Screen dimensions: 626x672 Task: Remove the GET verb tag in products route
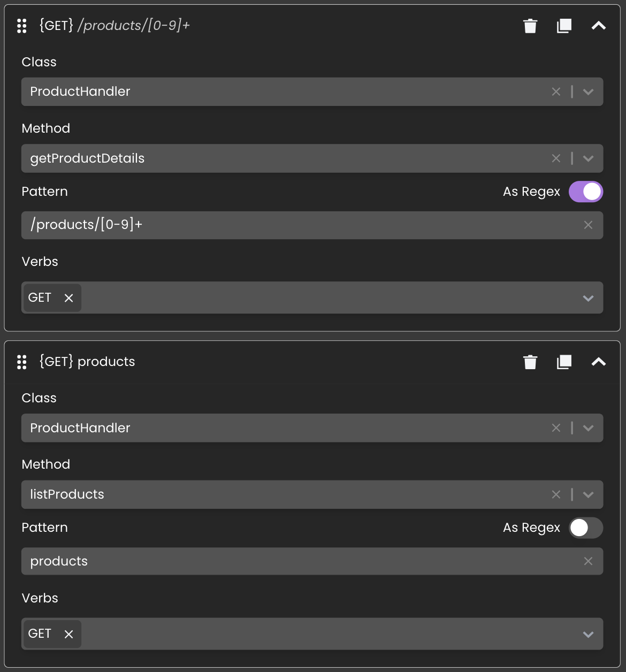(68, 634)
